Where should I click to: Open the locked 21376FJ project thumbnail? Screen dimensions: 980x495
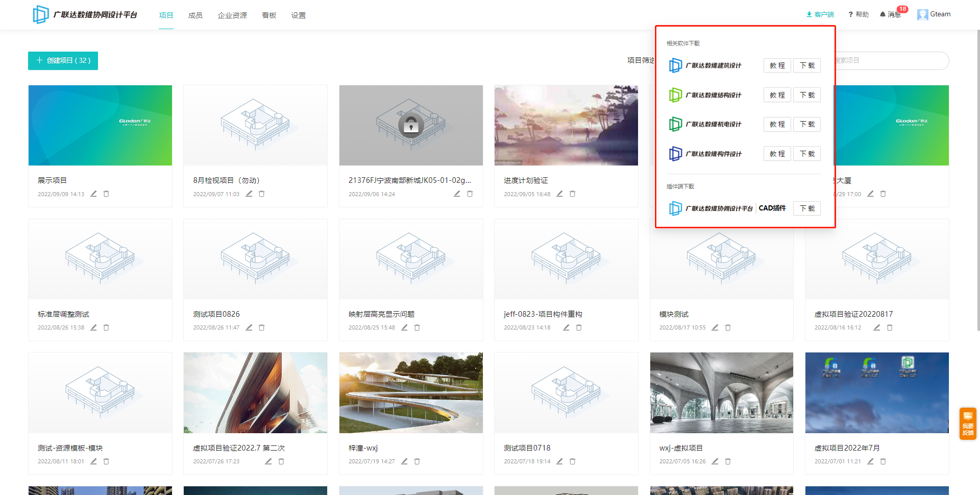pos(411,125)
